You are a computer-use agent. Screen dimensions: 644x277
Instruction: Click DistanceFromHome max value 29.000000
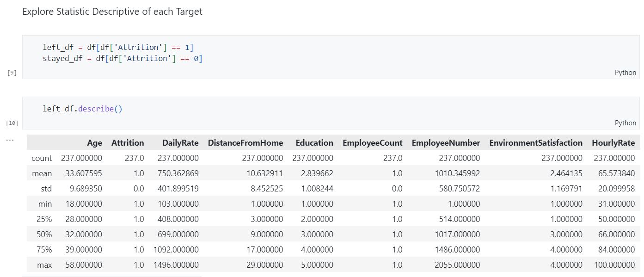[265, 265]
